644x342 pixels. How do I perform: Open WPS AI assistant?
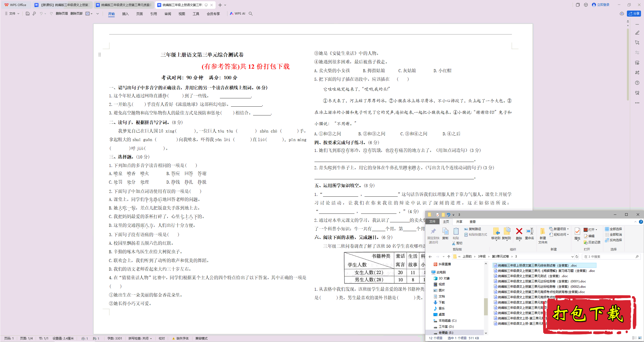[x=237, y=14]
